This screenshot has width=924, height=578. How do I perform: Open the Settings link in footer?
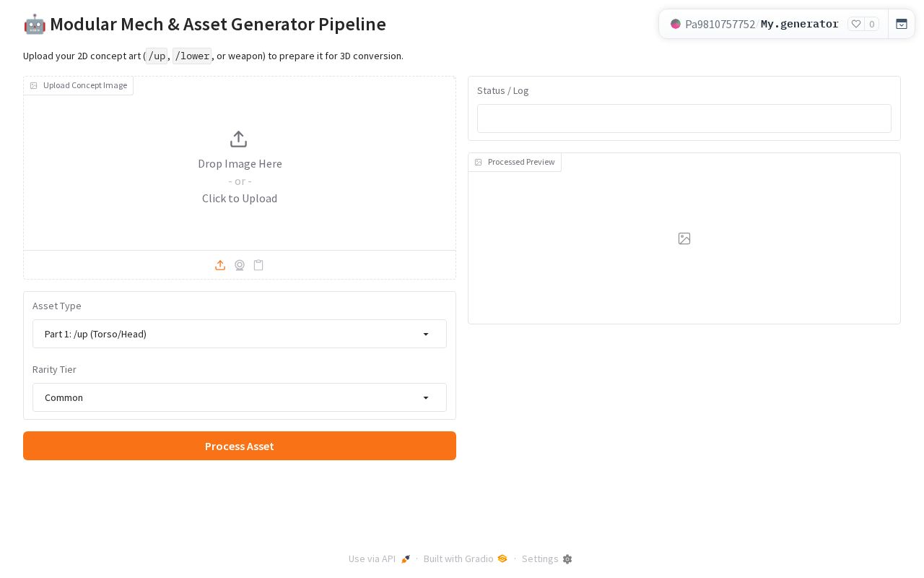tap(546, 559)
